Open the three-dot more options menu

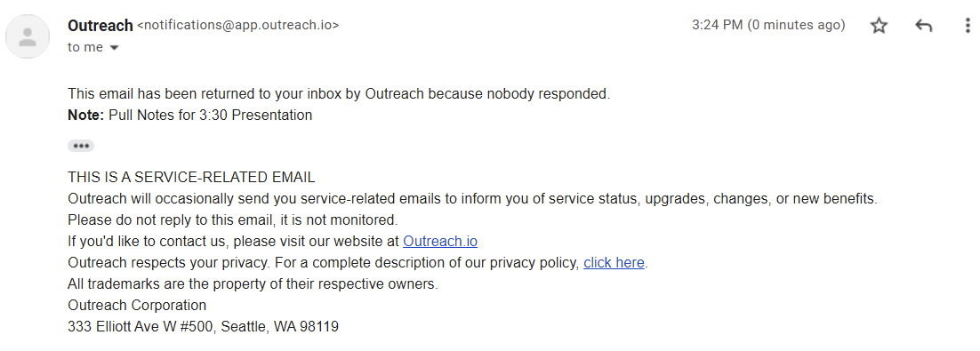tap(968, 26)
